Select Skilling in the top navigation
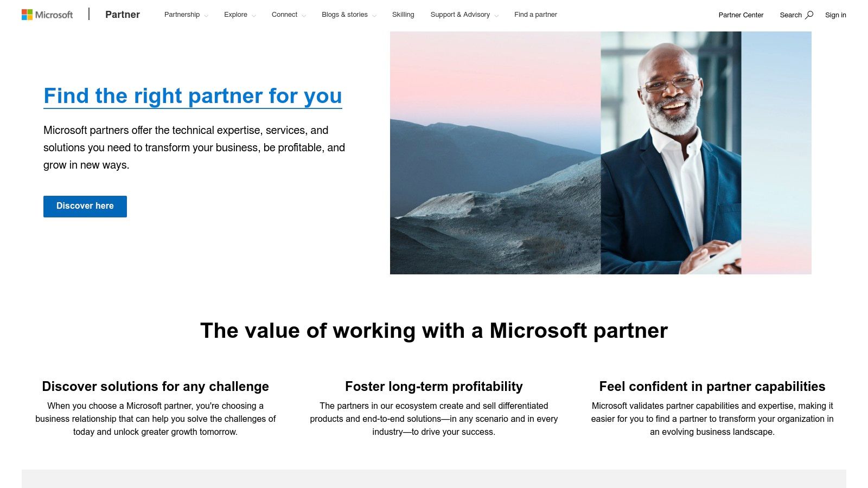Screen dimensions: 868x488 403,15
